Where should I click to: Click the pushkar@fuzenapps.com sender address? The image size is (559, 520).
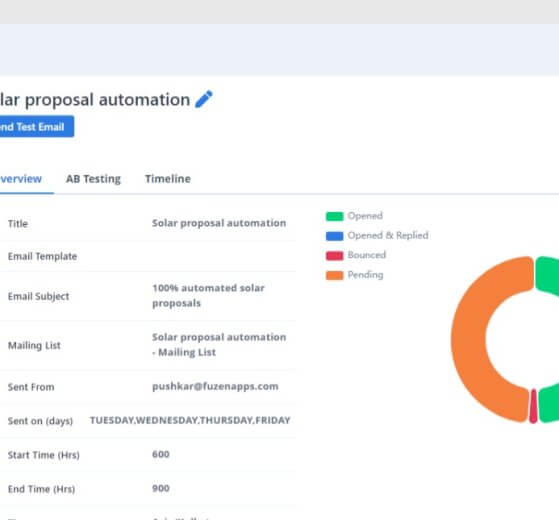coord(215,386)
